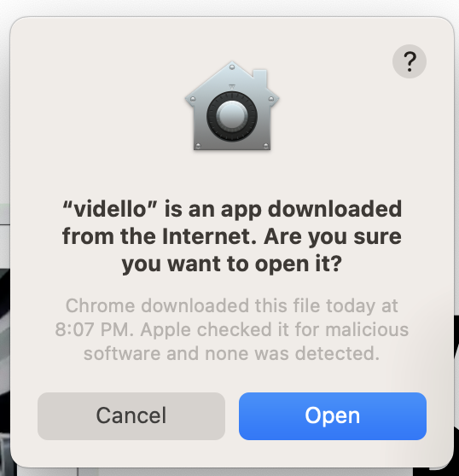Click the chimney of the Gatekeeper house icon
Image resolution: width=459 pixels, height=476 pixels.
[x=260, y=78]
